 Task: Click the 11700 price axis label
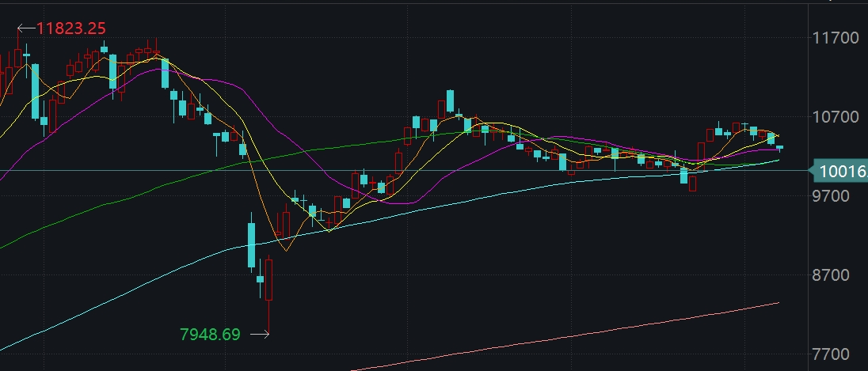(x=836, y=38)
